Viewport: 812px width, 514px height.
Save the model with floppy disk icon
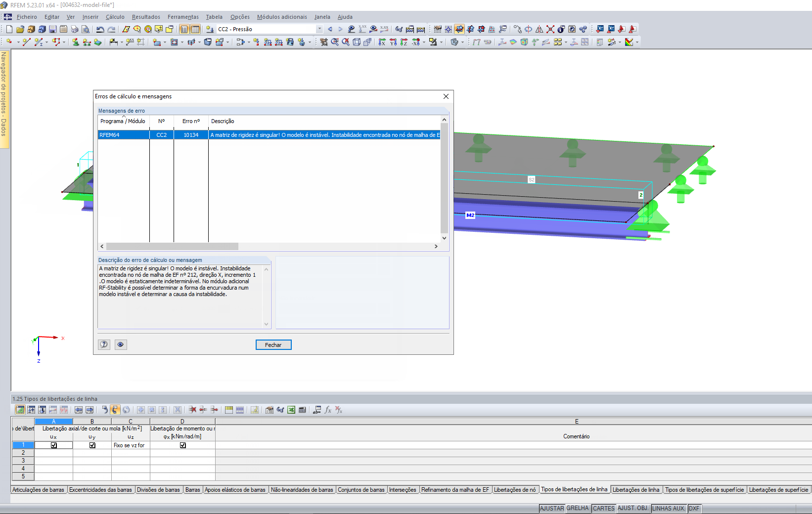(x=52, y=29)
